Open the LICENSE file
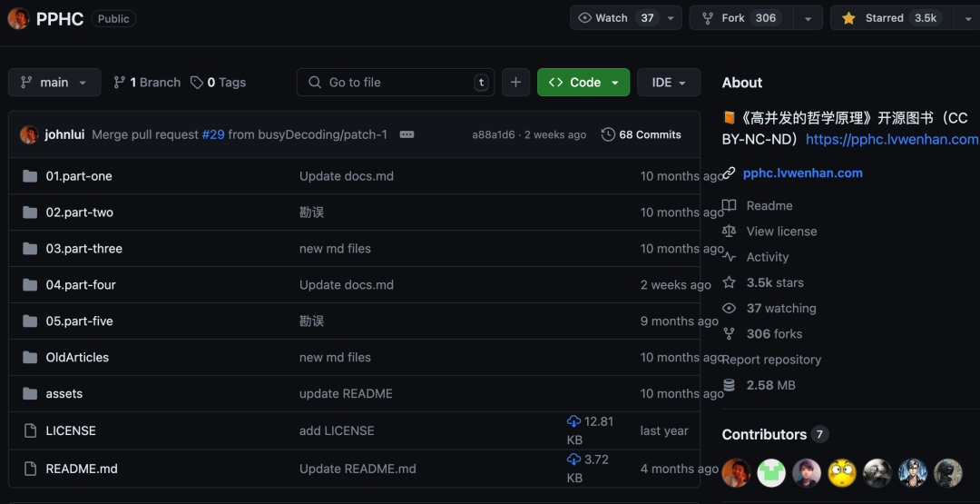The image size is (980, 504). 71,430
